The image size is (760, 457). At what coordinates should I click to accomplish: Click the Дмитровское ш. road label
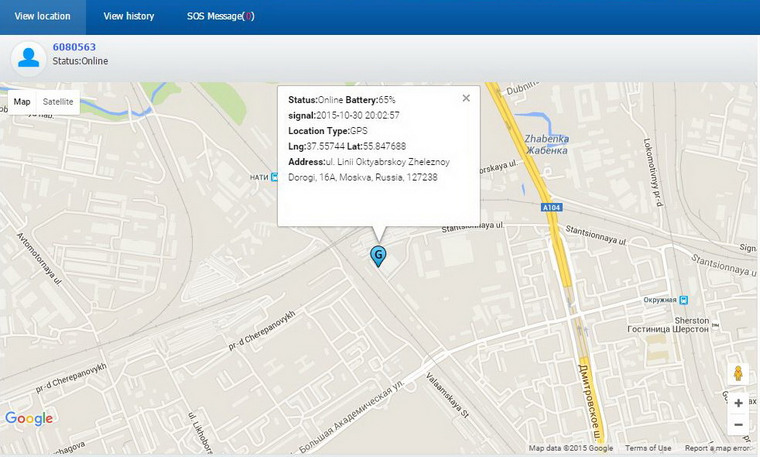point(591,403)
